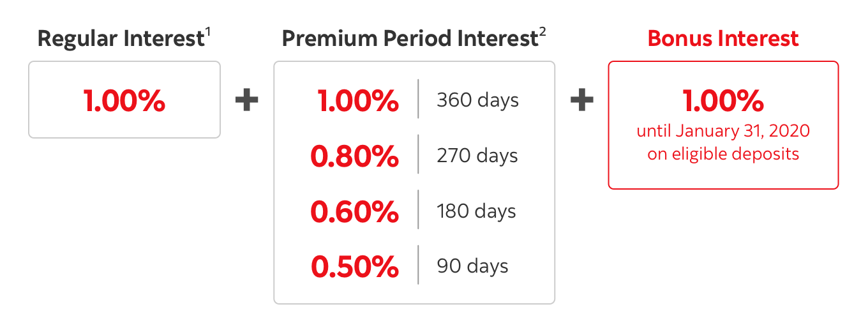Viewport: 868px width, 332px height.
Task: Select the 0.50% premium rate
Action: tap(355, 266)
